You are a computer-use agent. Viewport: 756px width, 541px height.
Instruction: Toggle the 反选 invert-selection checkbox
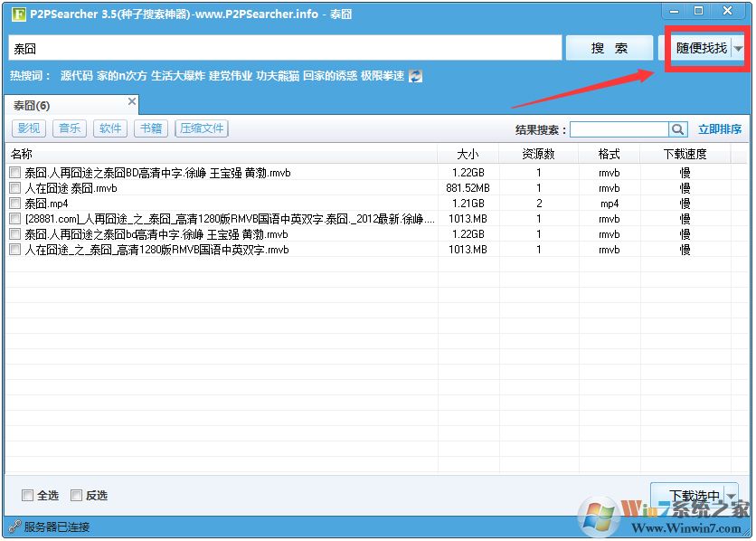point(75,495)
